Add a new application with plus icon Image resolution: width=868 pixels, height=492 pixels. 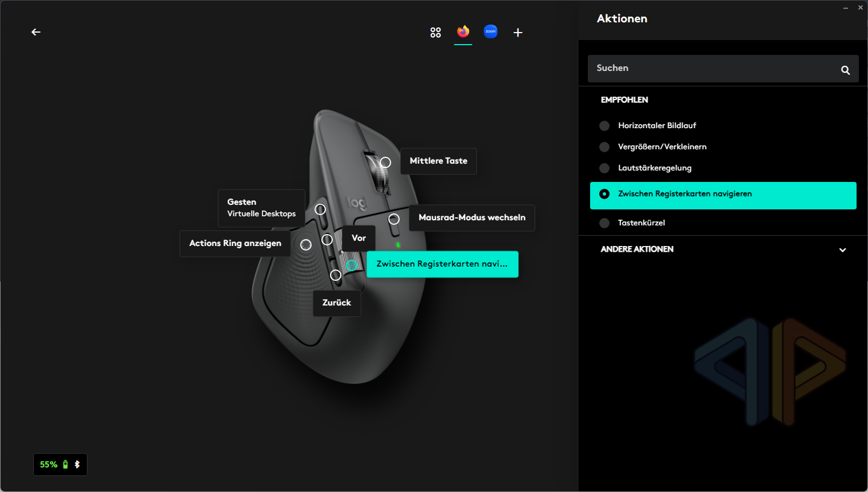tap(518, 33)
